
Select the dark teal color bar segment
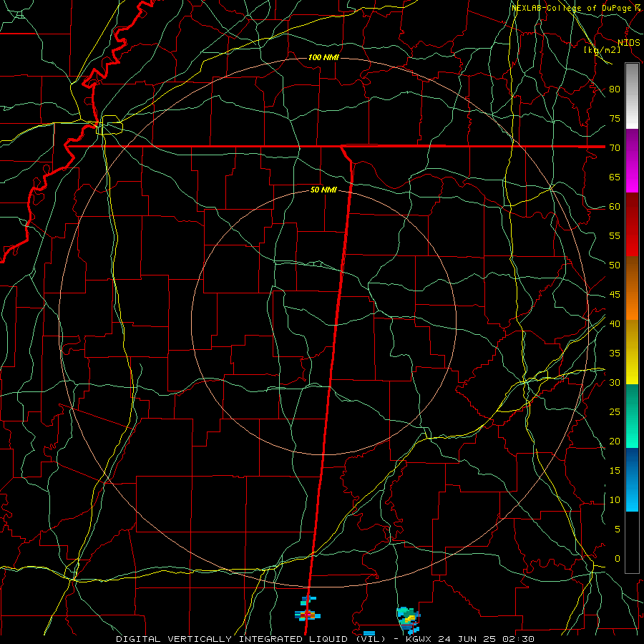pos(632,401)
